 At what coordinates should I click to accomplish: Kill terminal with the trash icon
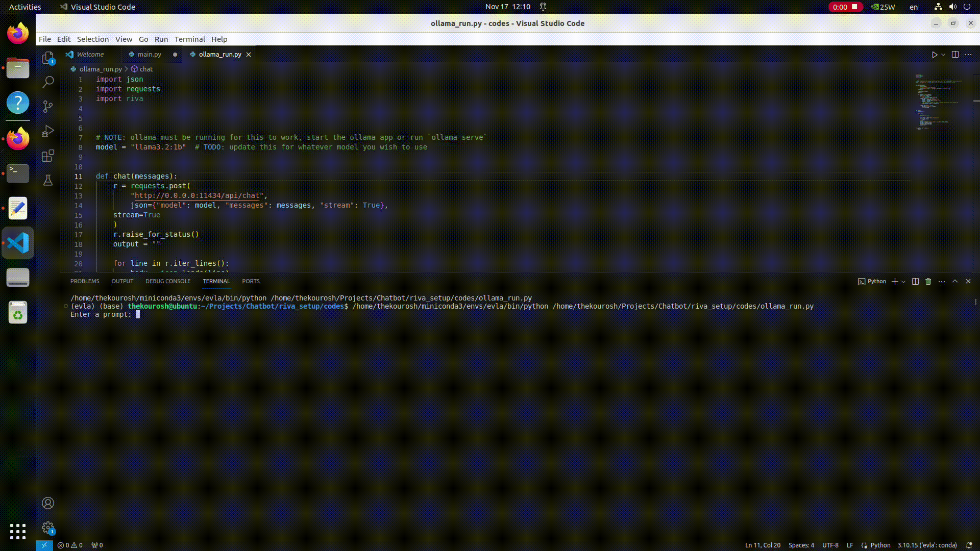click(x=928, y=281)
